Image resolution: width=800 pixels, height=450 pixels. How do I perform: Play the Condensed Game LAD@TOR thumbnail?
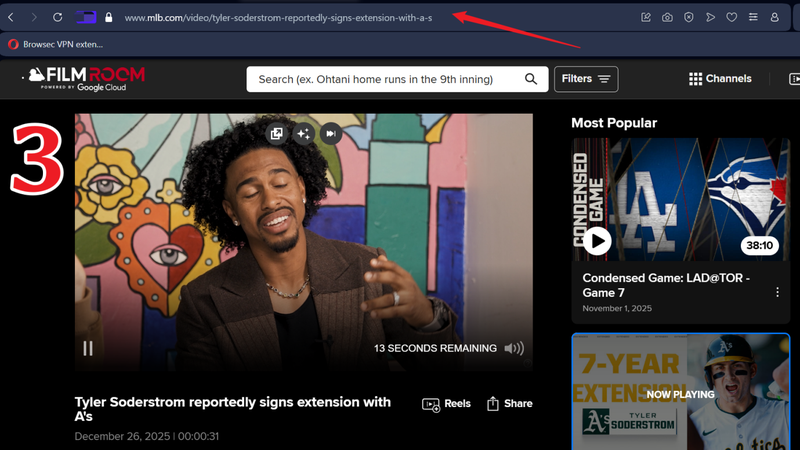598,240
